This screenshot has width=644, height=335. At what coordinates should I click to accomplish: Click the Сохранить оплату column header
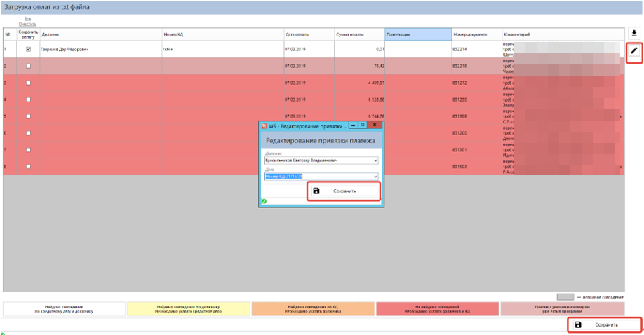[28, 34]
